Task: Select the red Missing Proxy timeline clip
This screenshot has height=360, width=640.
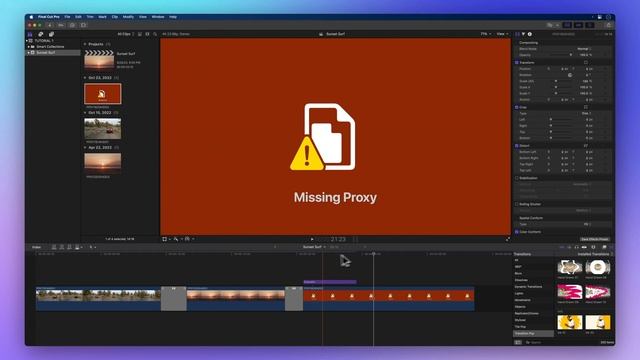Action: click(389, 299)
